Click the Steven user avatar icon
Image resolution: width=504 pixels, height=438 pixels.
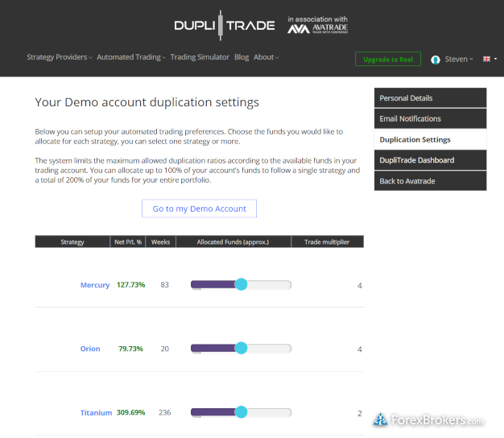tap(436, 60)
